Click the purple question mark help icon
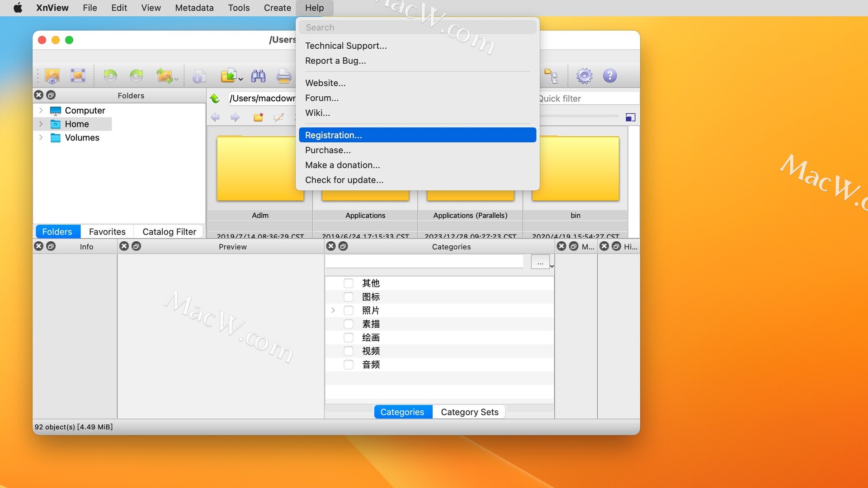 (x=610, y=75)
